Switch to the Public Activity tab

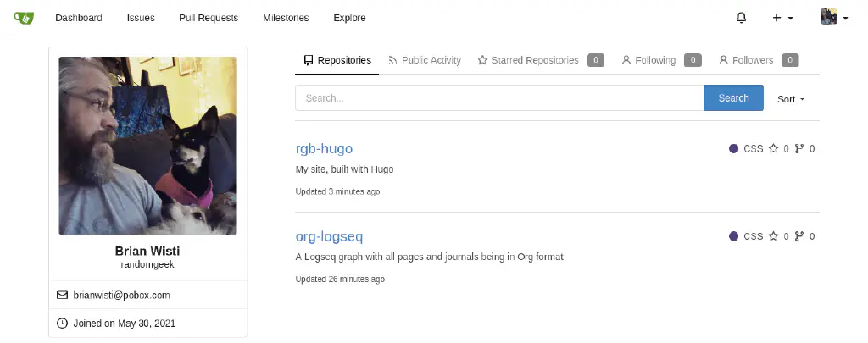(425, 60)
